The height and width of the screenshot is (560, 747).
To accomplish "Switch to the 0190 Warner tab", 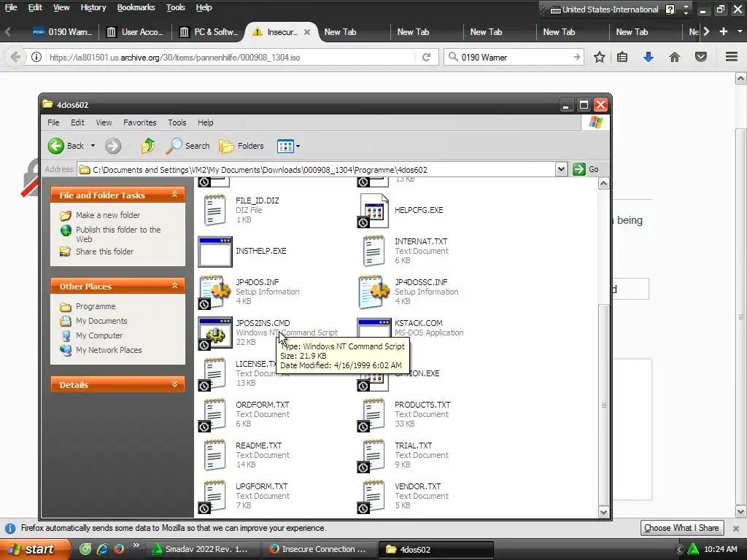I will pyautogui.click(x=63, y=32).
